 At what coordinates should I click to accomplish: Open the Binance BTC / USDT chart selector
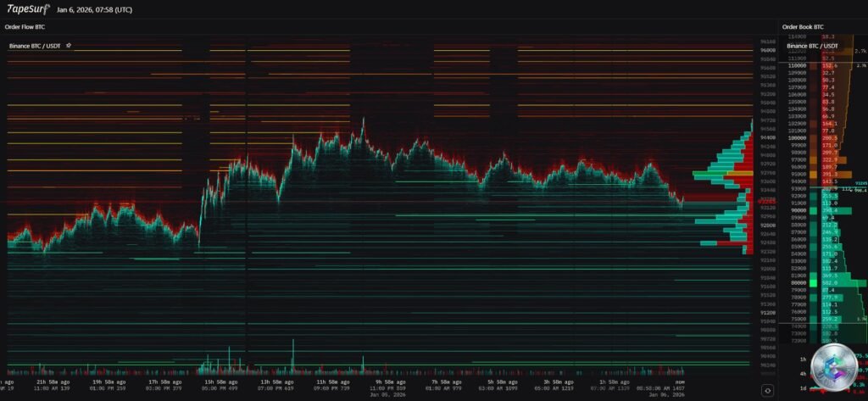tap(36, 45)
